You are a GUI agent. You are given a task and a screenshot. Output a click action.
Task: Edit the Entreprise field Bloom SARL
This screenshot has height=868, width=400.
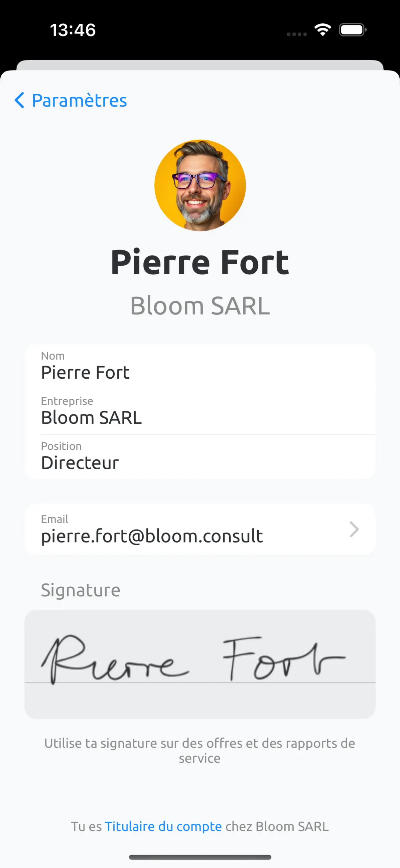[x=200, y=412]
